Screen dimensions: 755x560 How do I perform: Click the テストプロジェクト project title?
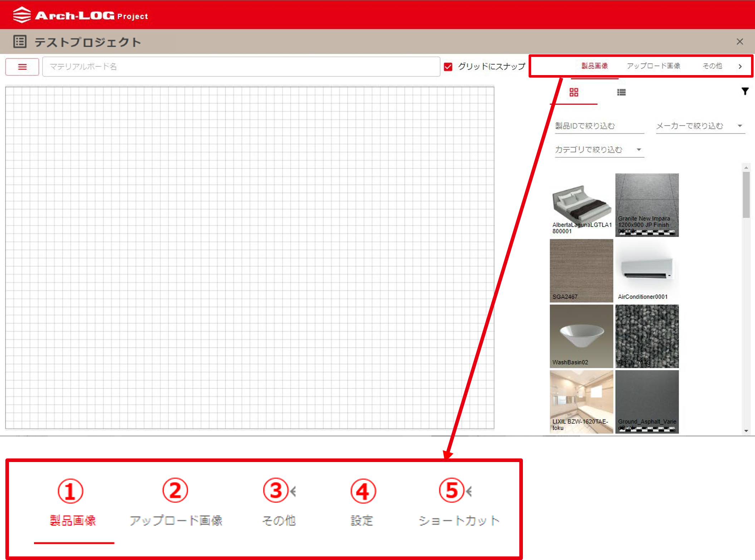[x=88, y=42]
